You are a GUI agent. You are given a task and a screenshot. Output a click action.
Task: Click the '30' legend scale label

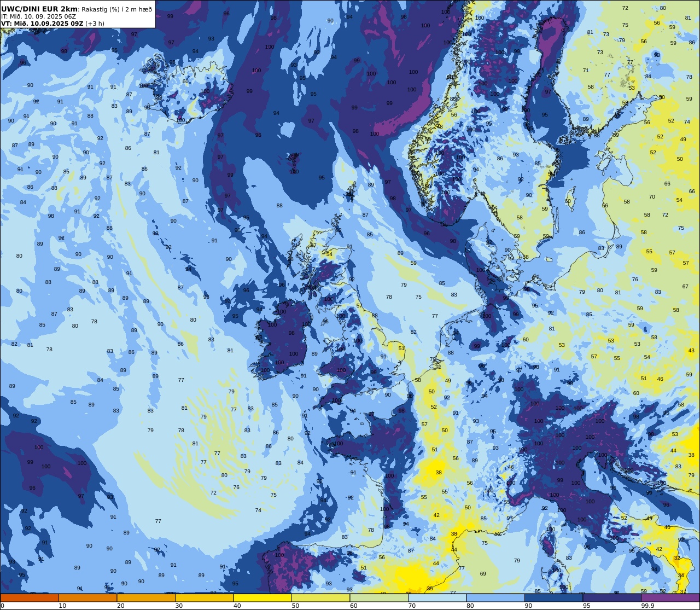179,606
